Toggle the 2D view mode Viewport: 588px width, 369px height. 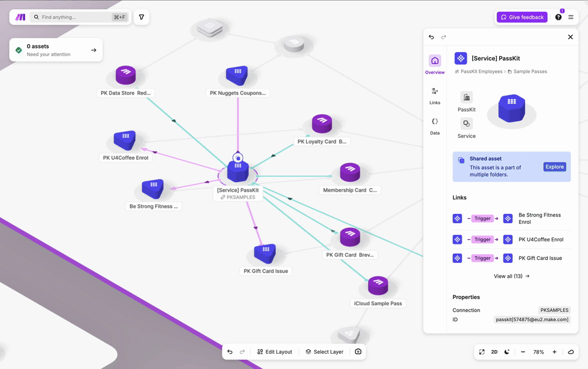[x=494, y=352]
